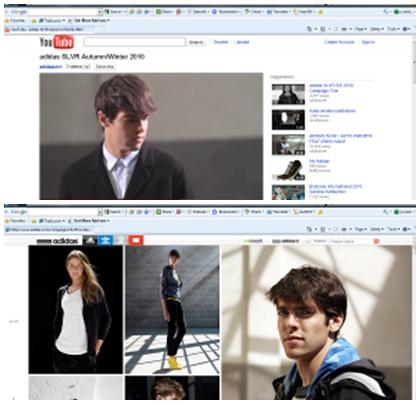Click the YouTube search input field
This screenshot has height=404, width=420.
click(x=135, y=42)
